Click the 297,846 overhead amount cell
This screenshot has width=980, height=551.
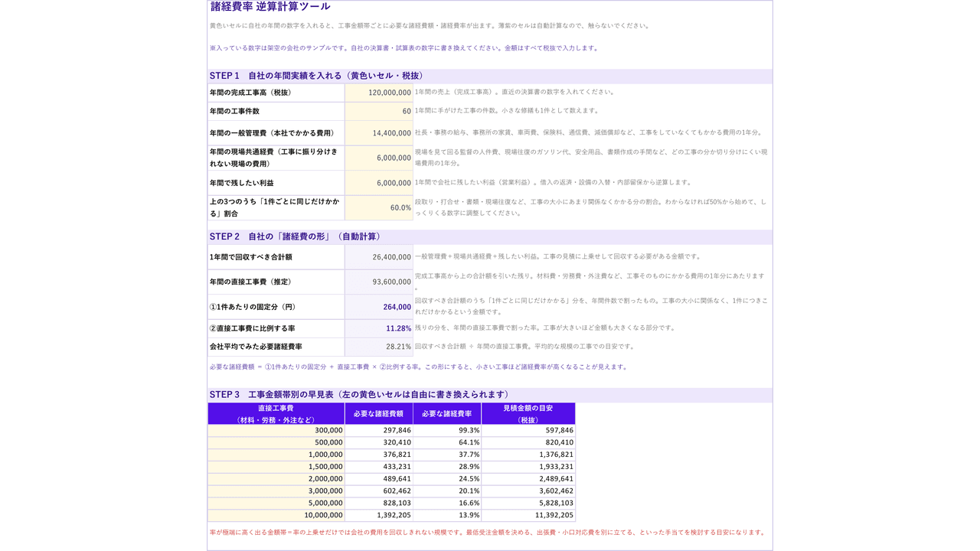(x=379, y=430)
